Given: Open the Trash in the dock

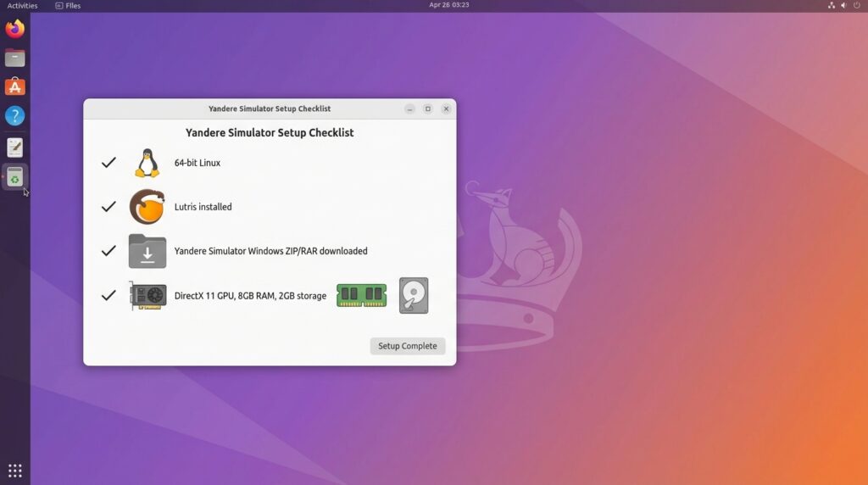Looking at the screenshot, I should pos(15,176).
